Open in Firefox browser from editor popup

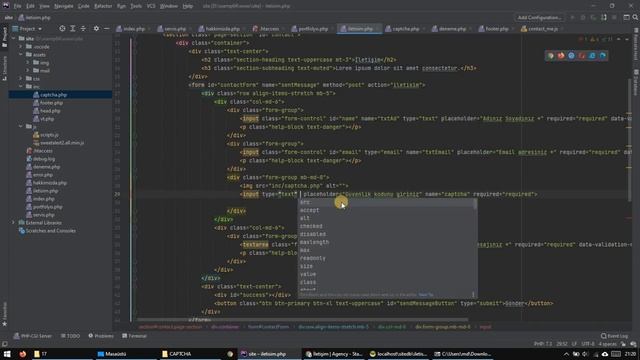561,56
